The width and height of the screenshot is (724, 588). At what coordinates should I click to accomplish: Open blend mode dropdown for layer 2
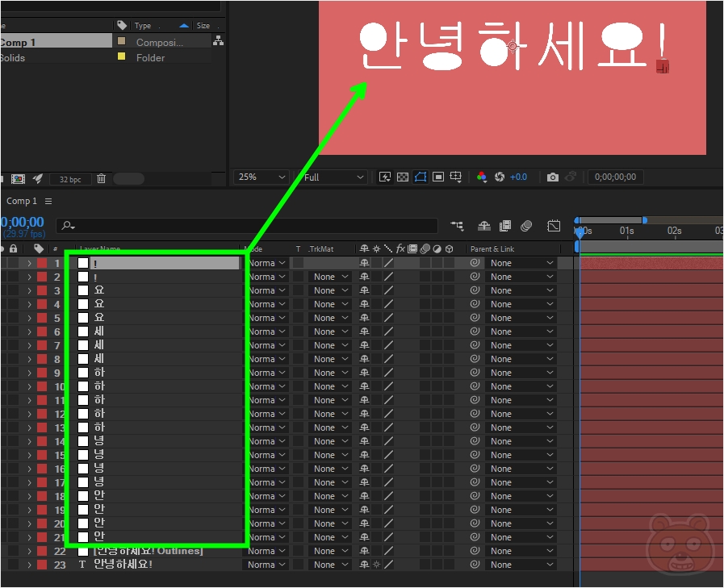tap(267, 277)
